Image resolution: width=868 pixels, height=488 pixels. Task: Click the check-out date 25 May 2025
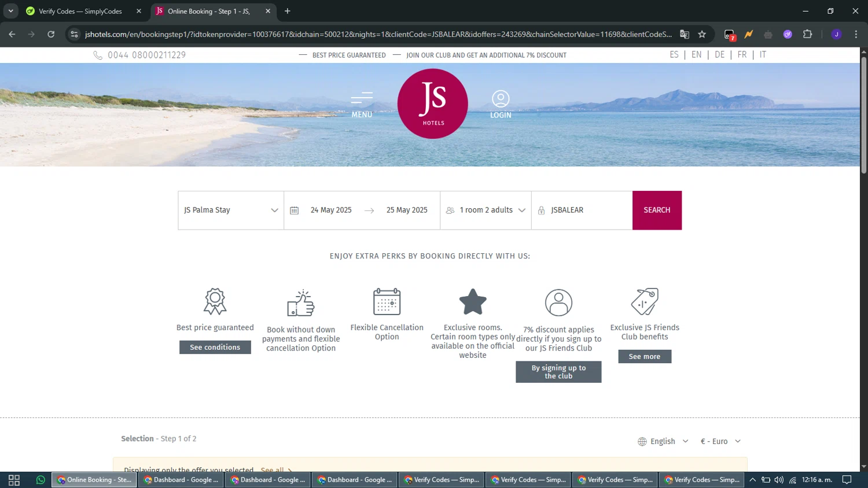pyautogui.click(x=407, y=210)
